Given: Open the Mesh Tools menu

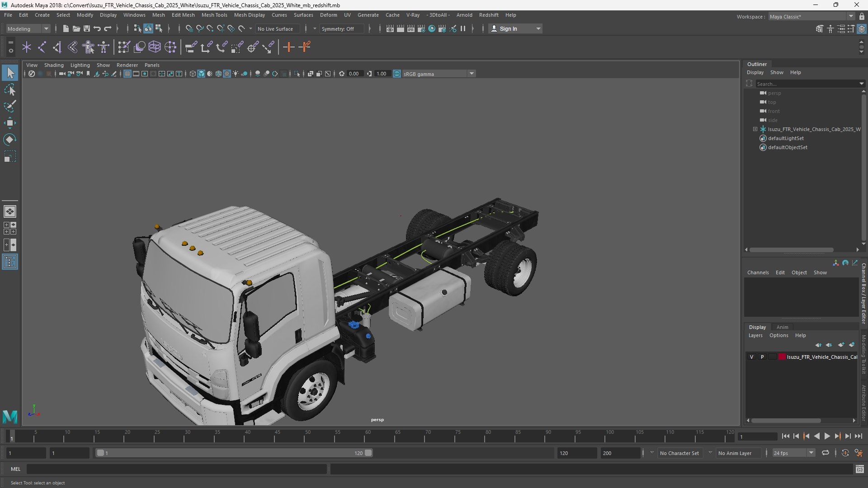Looking at the screenshot, I should tap(214, 15).
